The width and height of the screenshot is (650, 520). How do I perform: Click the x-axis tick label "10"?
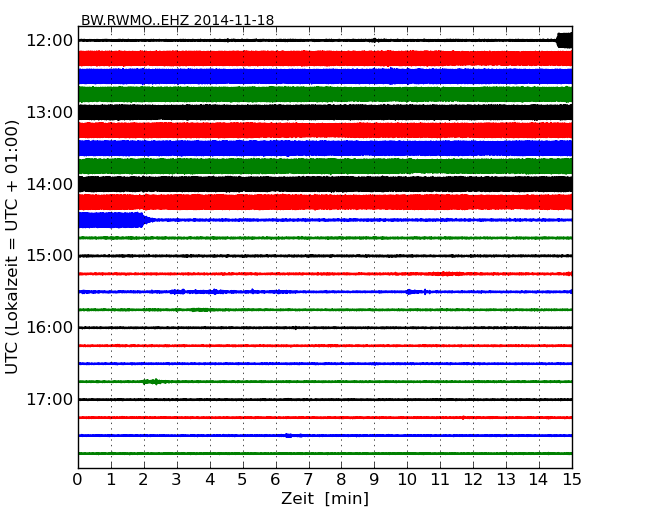pyautogui.click(x=407, y=479)
